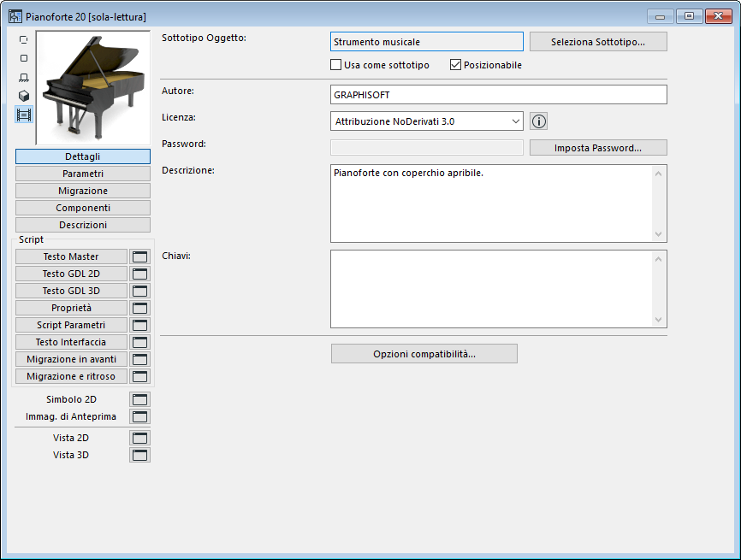Select the second 2D view preview icon
Image resolution: width=741 pixels, height=560 pixels.
pos(24,58)
